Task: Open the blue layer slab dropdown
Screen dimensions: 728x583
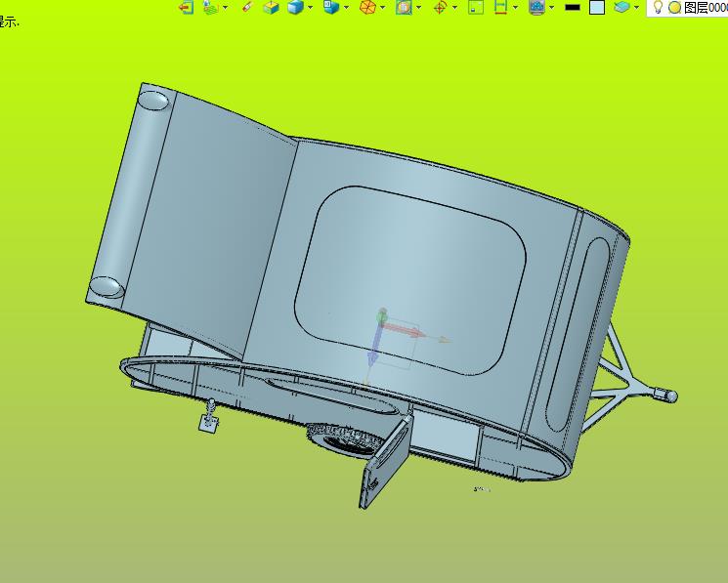Action: pos(636,8)
